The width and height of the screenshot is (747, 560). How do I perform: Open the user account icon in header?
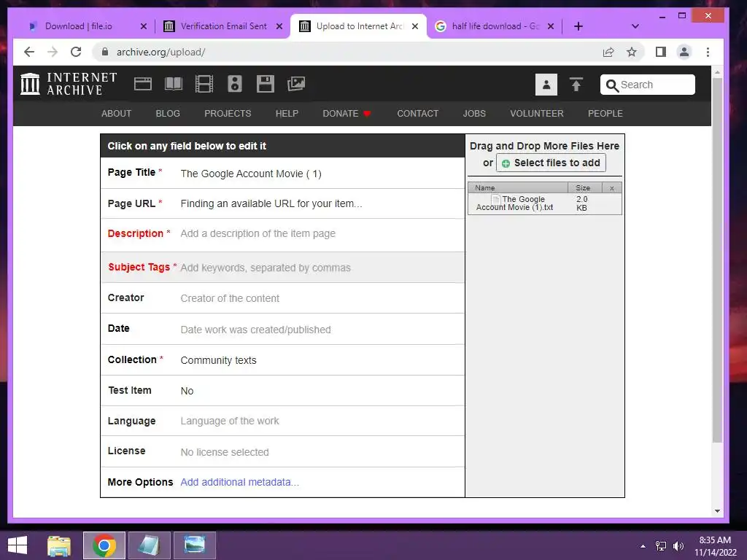click(546, 85)
